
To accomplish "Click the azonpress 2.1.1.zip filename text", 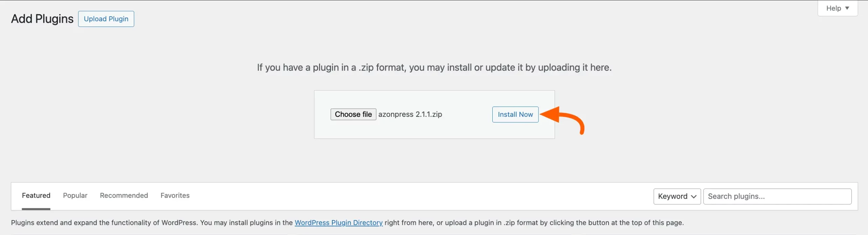I will [x=410, y=114].
